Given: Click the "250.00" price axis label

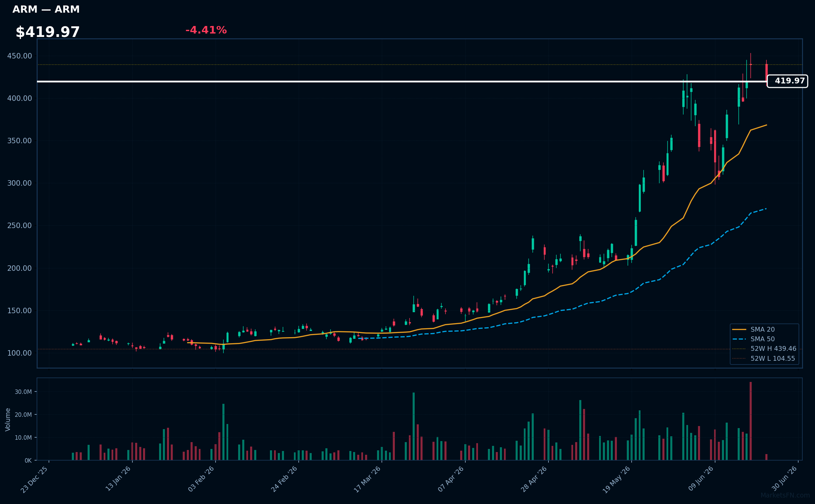Looking at the screenshot, I should pyautogui.click(x=20, y=225).
